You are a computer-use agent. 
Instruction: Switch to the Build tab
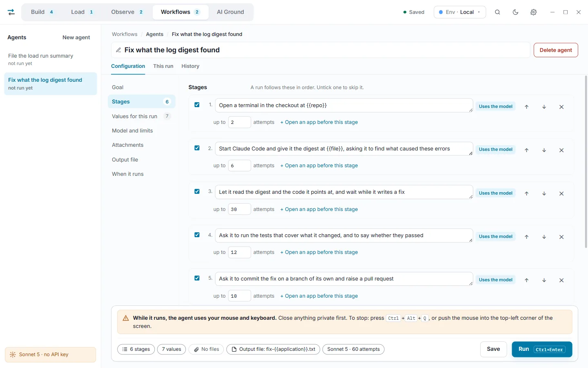(42, 12)
